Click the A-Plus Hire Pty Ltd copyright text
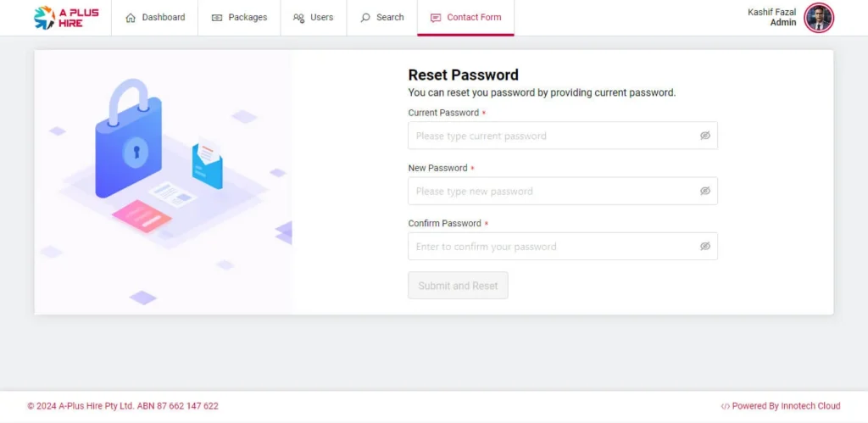The height and width of the screenshot is (423, 868). click(x=123, y=406)
